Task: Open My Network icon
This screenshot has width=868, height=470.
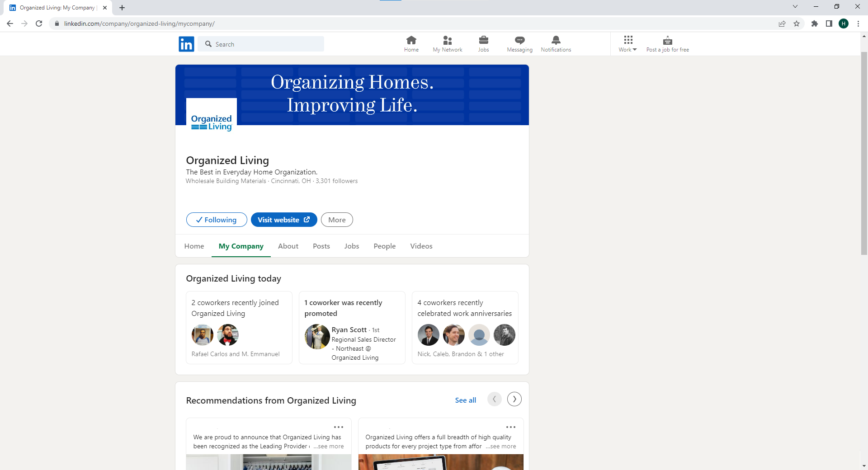Action: pos(447,44)
